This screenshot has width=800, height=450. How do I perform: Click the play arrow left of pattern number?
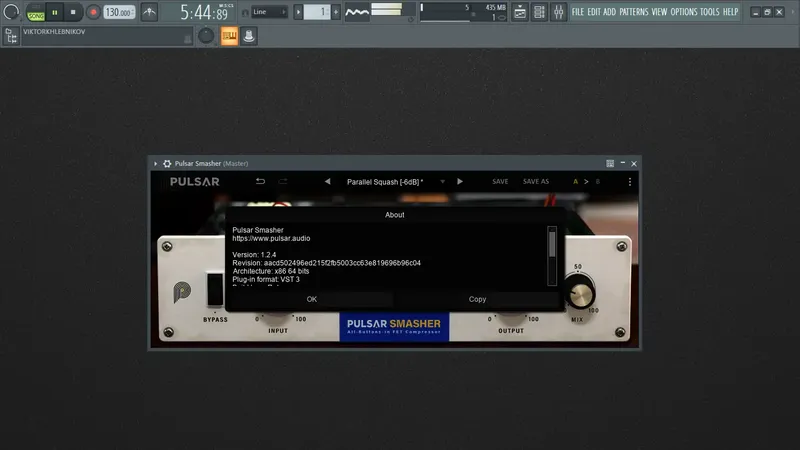tap(298, 12)
